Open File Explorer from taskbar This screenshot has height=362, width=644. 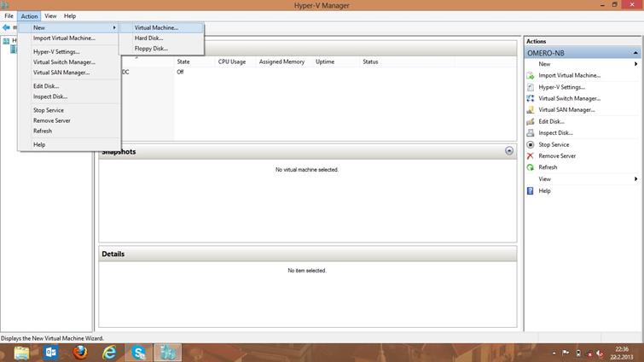pos(21,353)
